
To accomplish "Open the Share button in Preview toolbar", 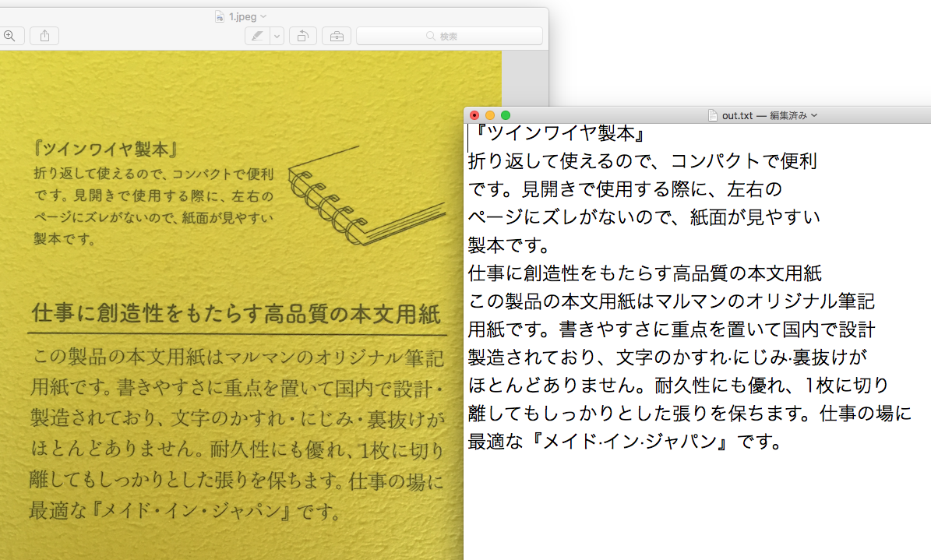I will [44, 37].
